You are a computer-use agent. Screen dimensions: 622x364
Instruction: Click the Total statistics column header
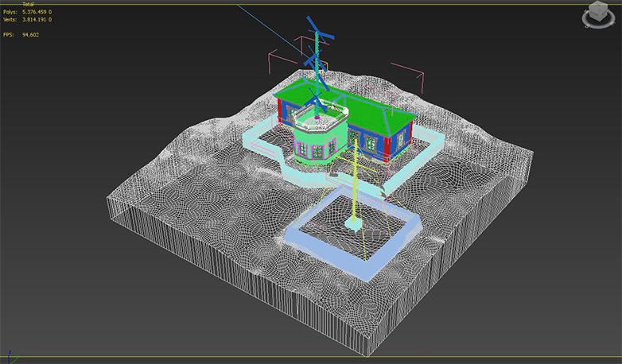click(29, 5)
